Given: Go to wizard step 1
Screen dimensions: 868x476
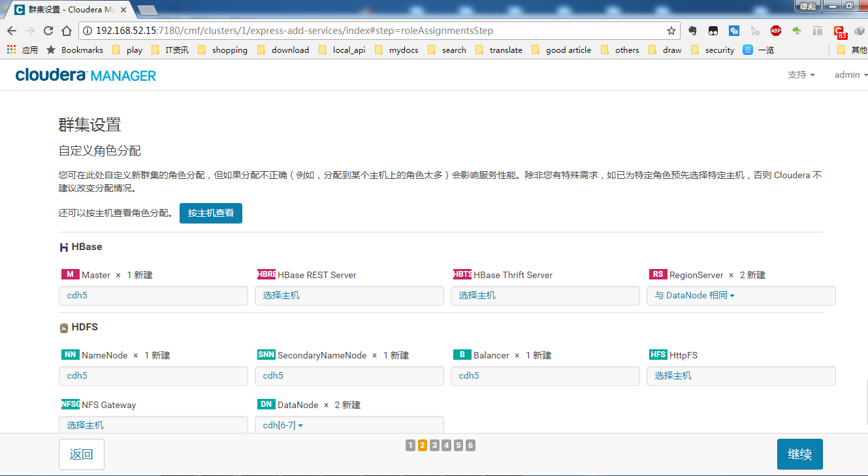Looking at the screenshot, I should [410, 445].
